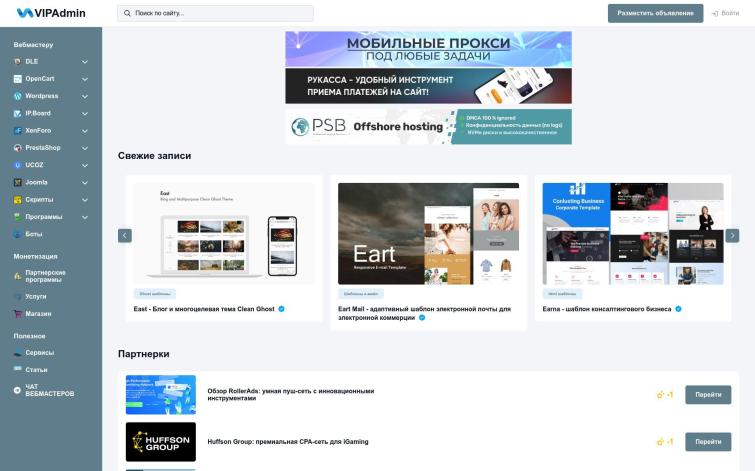The height and width of the screenshot is (471, 755).
Task: Open Обзор RollerAds article link
Action: click(291, 395)
